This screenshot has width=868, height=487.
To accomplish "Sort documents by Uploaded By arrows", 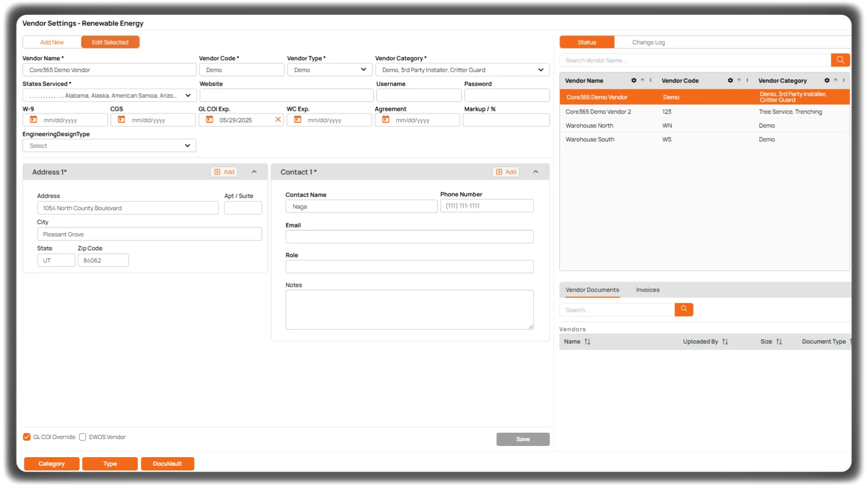I will click(x=725, y=342).
